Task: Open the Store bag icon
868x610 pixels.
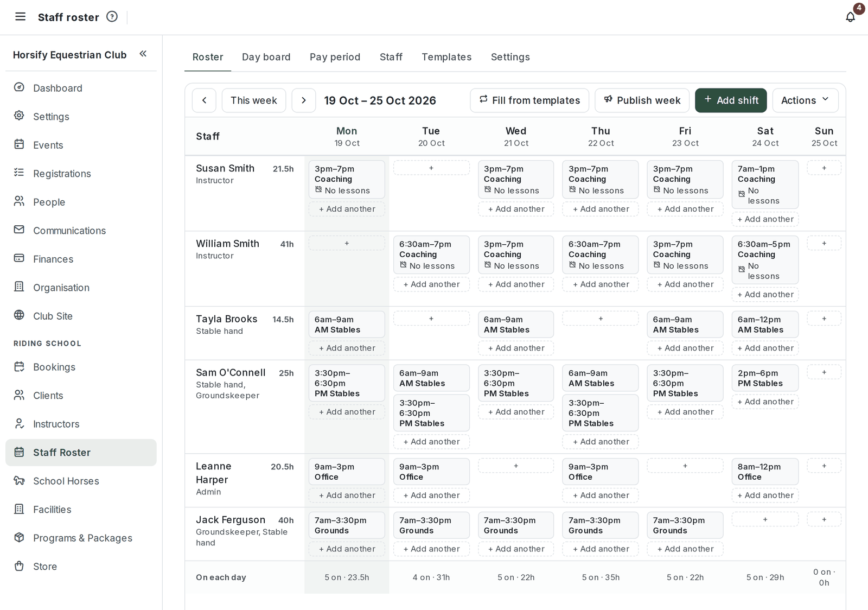Action: coord(19,565)
